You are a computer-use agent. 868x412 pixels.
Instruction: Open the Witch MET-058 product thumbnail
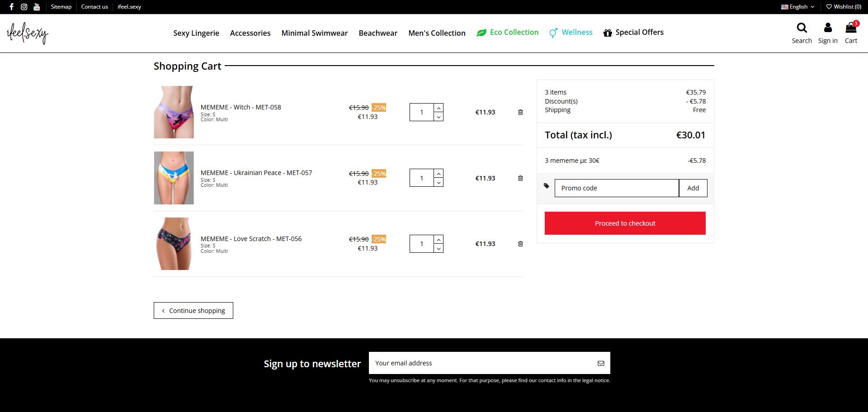coord(174,112)
